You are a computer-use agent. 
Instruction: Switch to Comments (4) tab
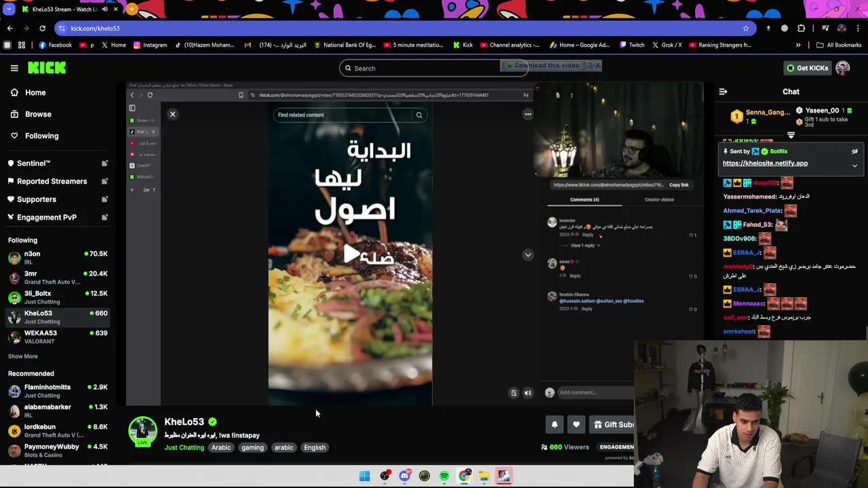pyautogui.click(x=585, y=199)
